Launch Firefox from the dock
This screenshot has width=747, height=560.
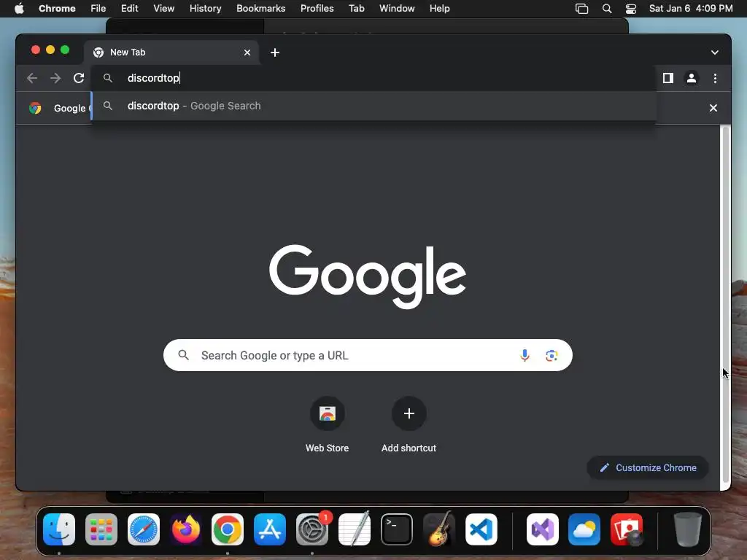tap(186, 529)
